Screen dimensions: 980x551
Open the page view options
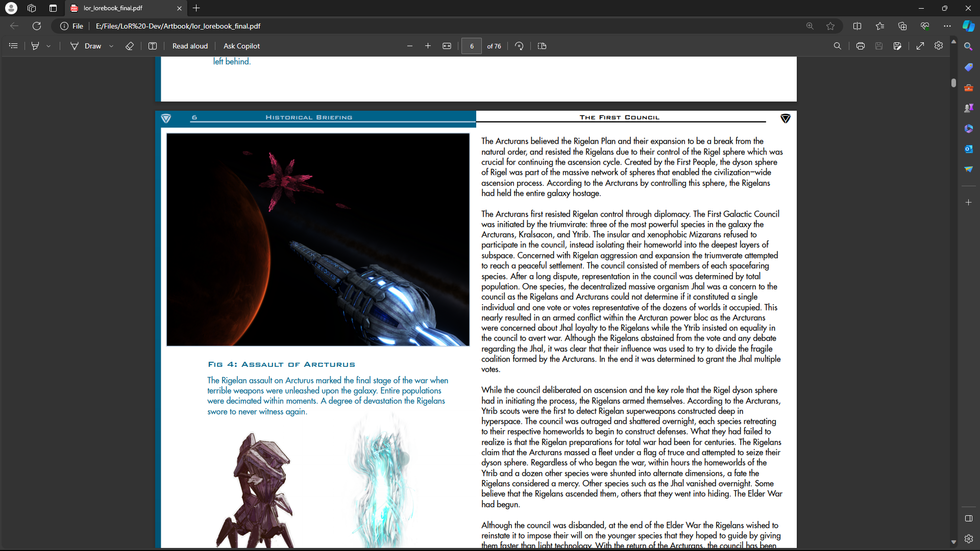pos(542,46)
